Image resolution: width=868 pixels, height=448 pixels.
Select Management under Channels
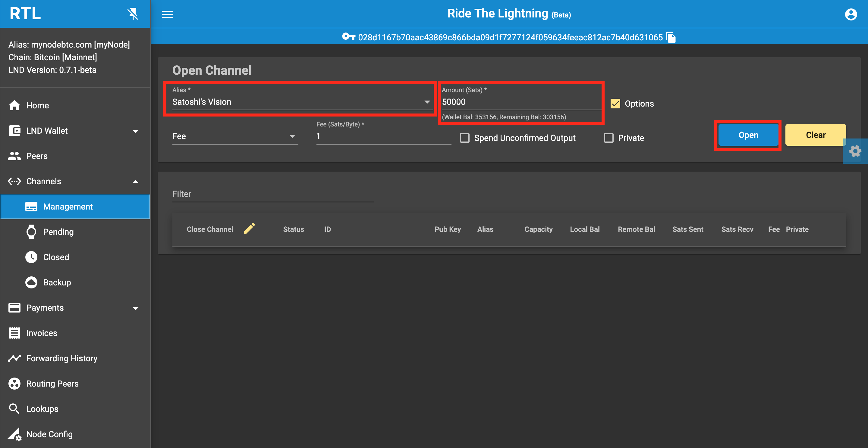pos(75,207)
